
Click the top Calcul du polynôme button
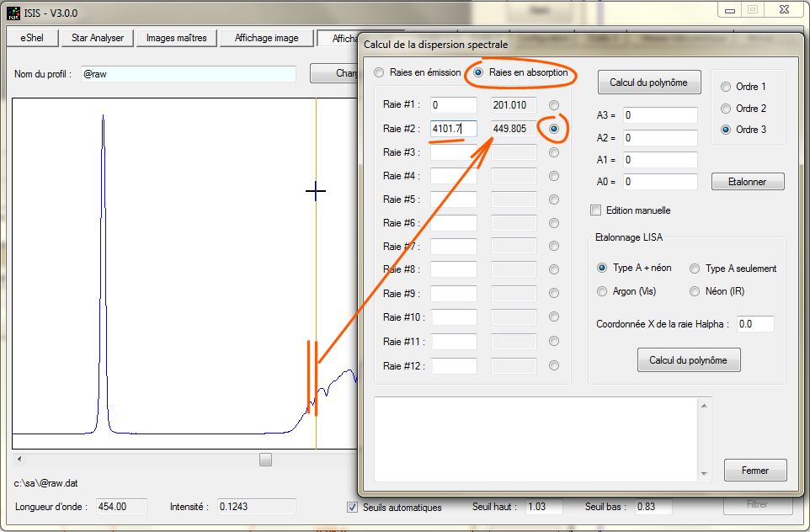(x=648, y=82)
